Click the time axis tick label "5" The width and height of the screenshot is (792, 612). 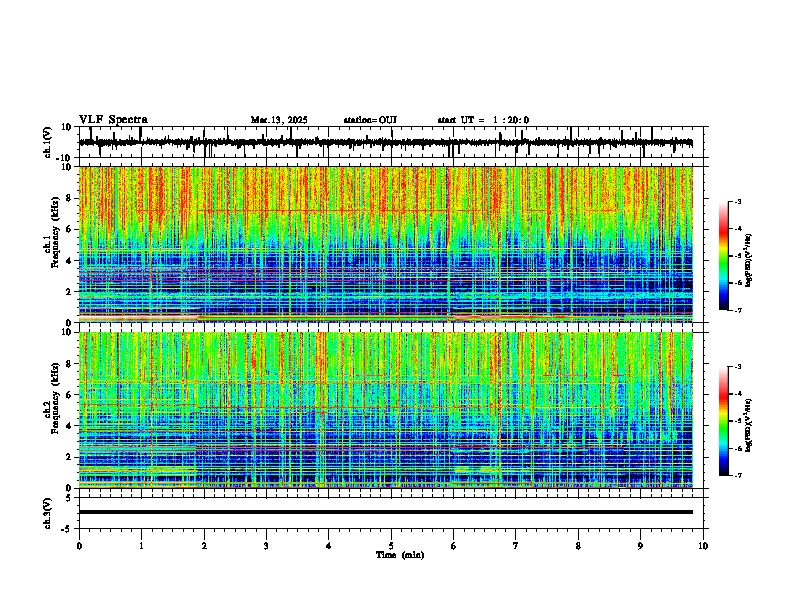[391, 546]
